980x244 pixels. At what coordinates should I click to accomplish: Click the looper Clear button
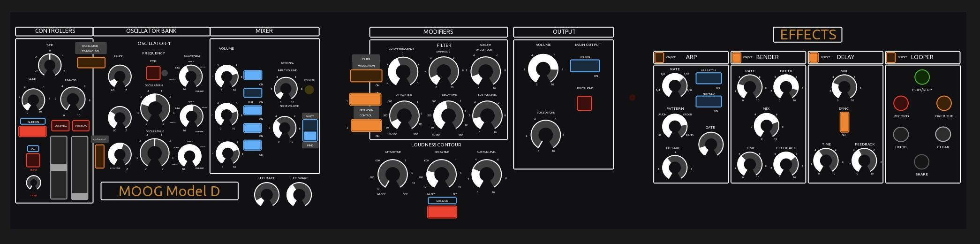pyautogui.click(x=943, y=135)
